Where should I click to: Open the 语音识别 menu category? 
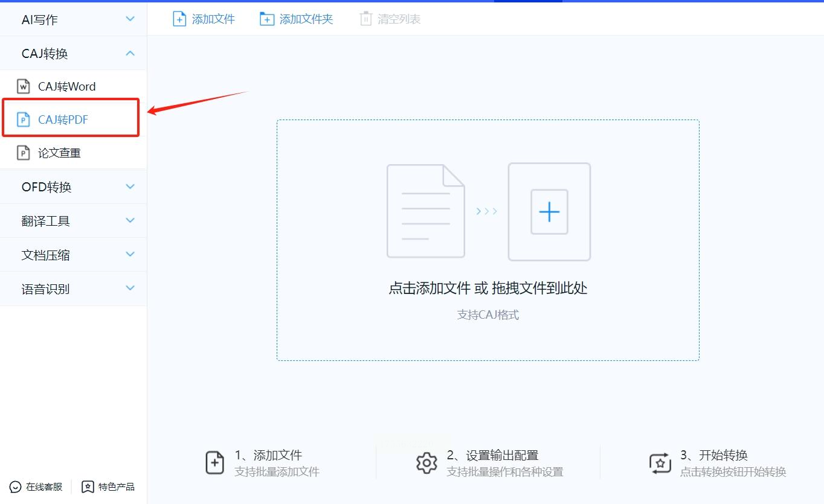(73, 289)
